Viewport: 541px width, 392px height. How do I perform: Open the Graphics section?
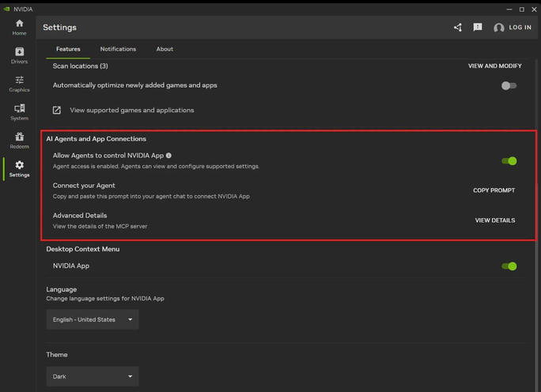pyautogui.click(x=19, y=84)
